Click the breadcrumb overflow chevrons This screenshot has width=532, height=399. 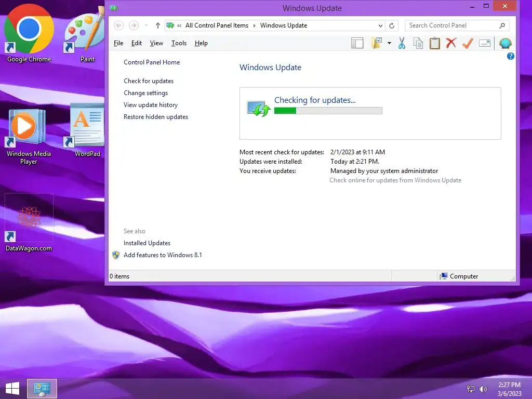click(x=179, y=25)
